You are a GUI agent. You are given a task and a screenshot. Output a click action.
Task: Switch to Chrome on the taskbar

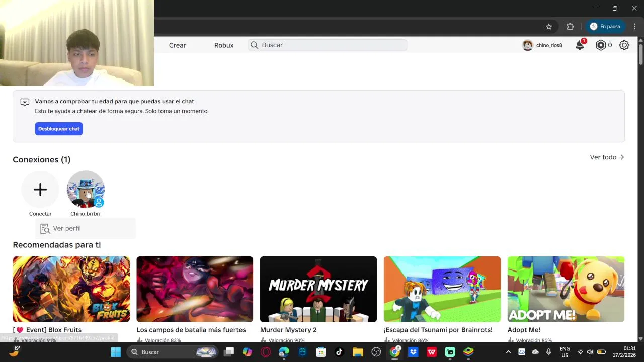[395, 352]
